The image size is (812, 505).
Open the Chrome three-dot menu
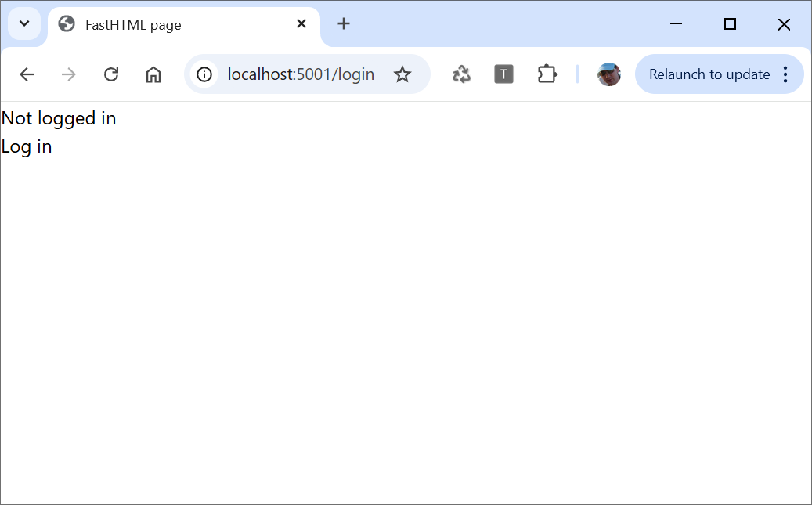point(786,74)
